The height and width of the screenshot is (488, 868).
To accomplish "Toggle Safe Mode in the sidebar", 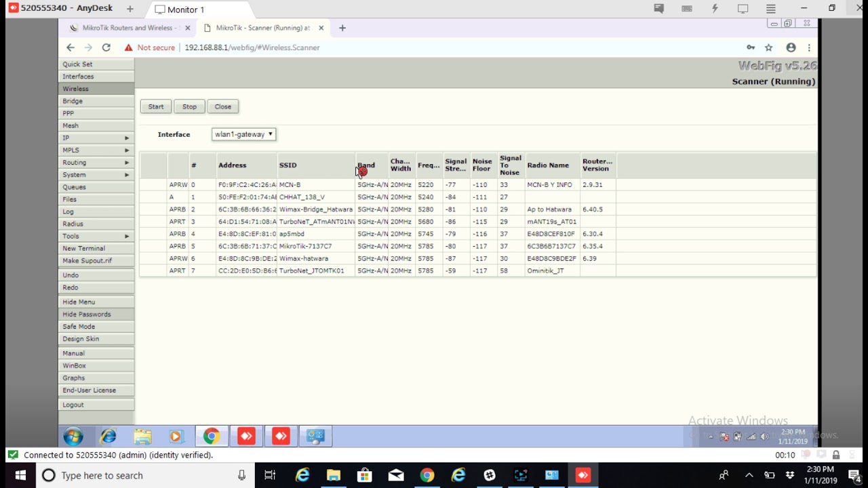I will tap(96, 327).
